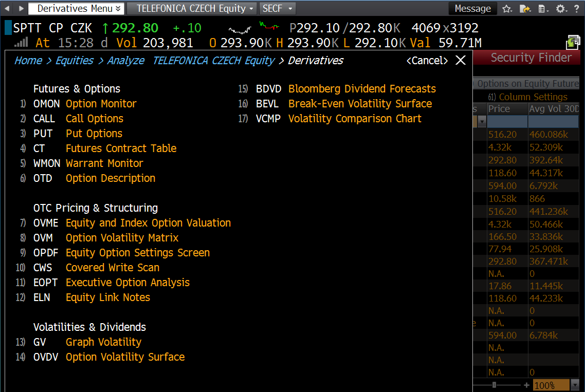Click the Price filter input field
Image resolution: width=585 pixels, height=392 pixels.
coord(507,122)
